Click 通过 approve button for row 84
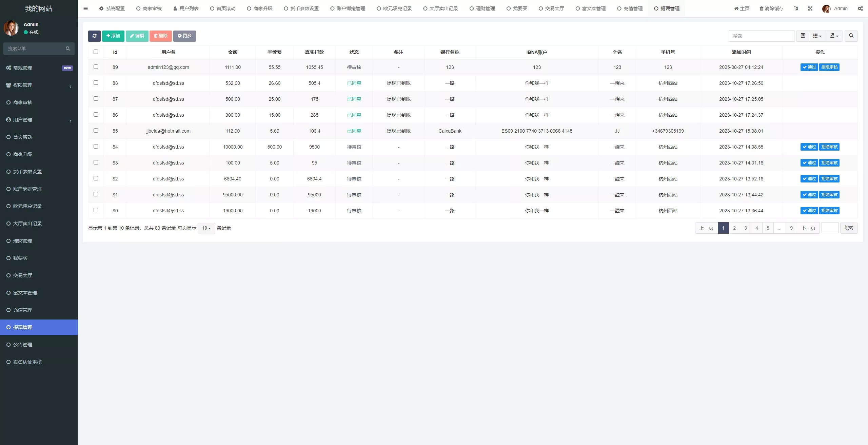The image size is (868, 445). pos(809,147)
